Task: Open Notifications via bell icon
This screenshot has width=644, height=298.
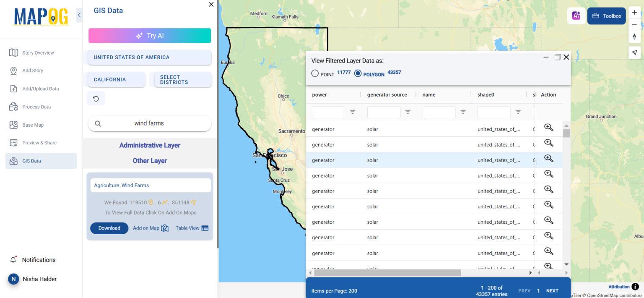Action: pos(14,260)
